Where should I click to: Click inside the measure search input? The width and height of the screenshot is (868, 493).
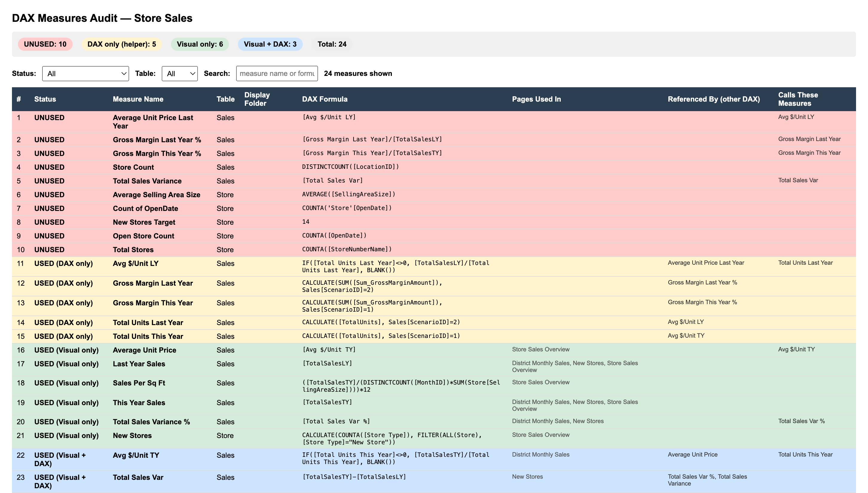[x=277, y=74]
